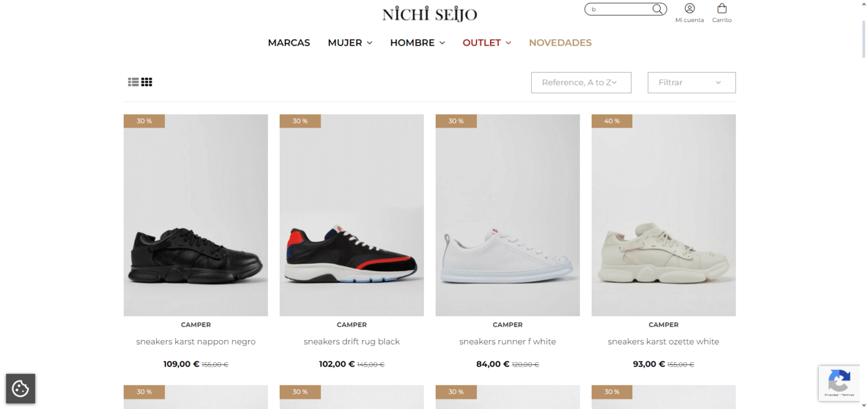Switch to list view layout
868x409 pixels.
(x=133, y=82)
